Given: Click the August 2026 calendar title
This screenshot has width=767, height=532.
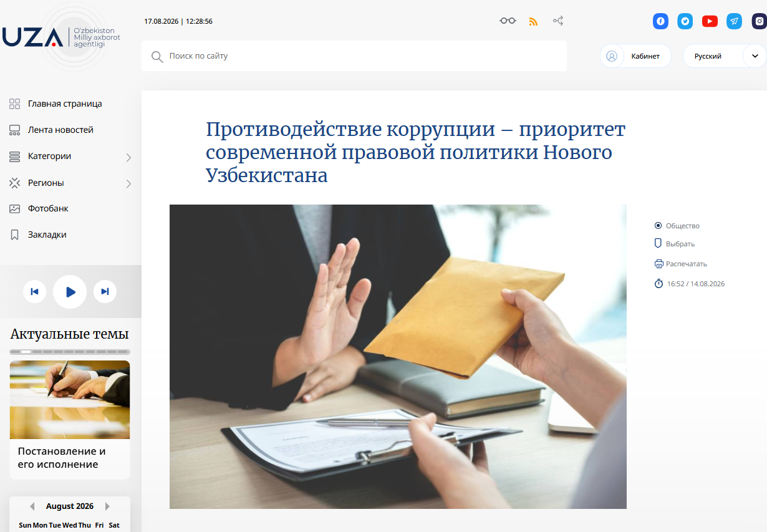Looking at the screenshot, I should (x=70, y=506).
